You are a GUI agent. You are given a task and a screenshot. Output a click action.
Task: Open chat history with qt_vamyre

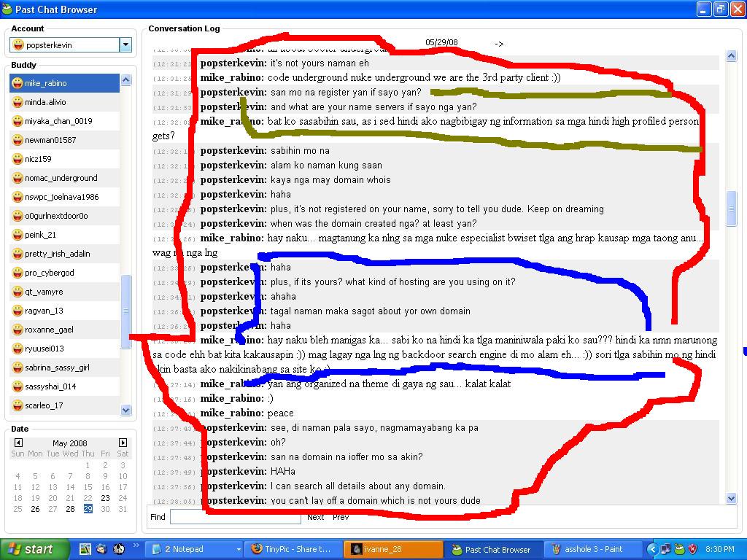tap(64, 292)
